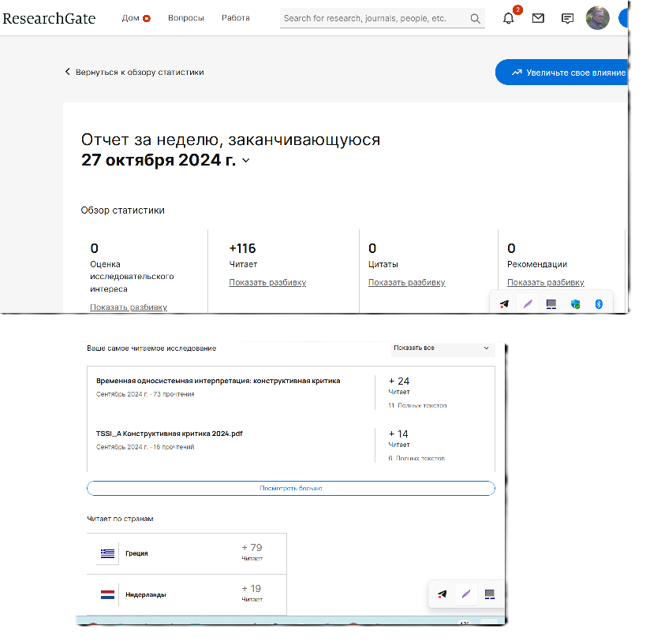The image size is (646, 644).
Task: Open Временная односистемная интерпретация publication title
Action: [x=218, y=381]
